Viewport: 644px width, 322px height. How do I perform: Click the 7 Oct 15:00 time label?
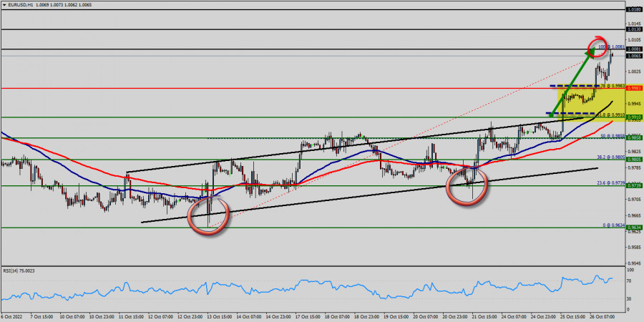tap(41, 318)
